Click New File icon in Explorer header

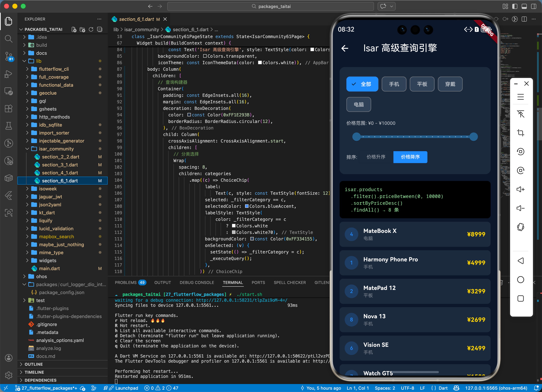74,29
